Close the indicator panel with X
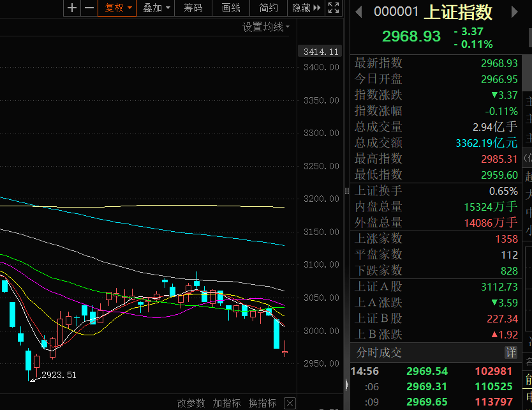The width and height of the screenshot is (532, 410). pyautogui.click(x=290, y=404)
